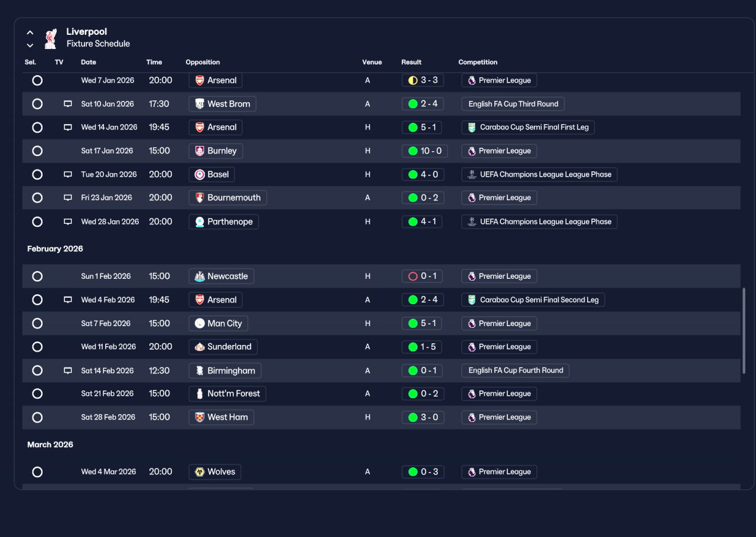Select the radio for Man City fixture
Viewport: 756px width, 537px height.
[x=37, y=323]
